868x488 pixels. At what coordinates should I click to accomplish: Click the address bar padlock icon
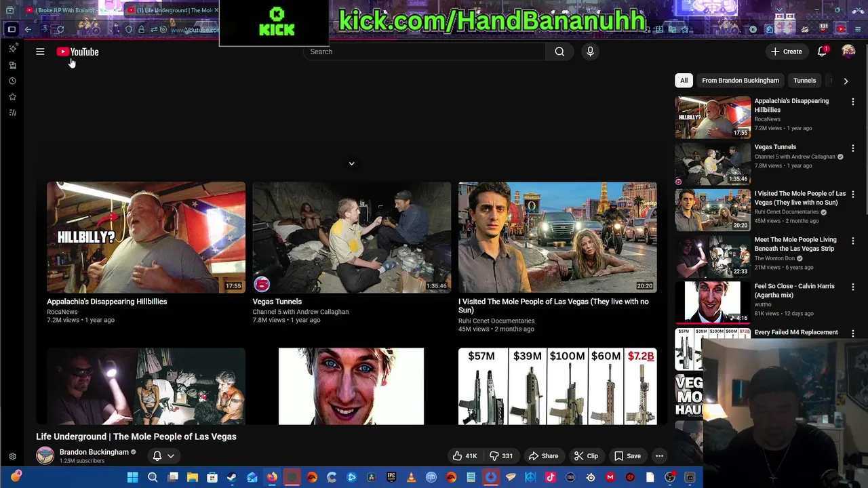tap(141, 29)
